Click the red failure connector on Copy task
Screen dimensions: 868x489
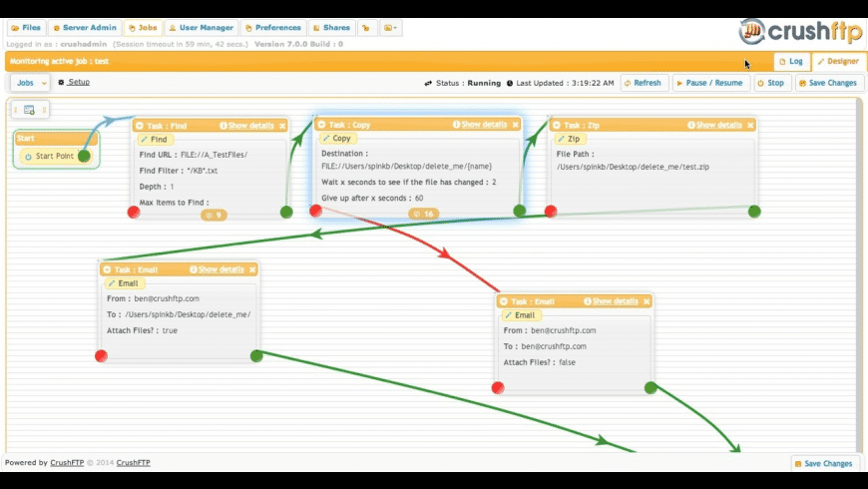[x=315, y=211]
